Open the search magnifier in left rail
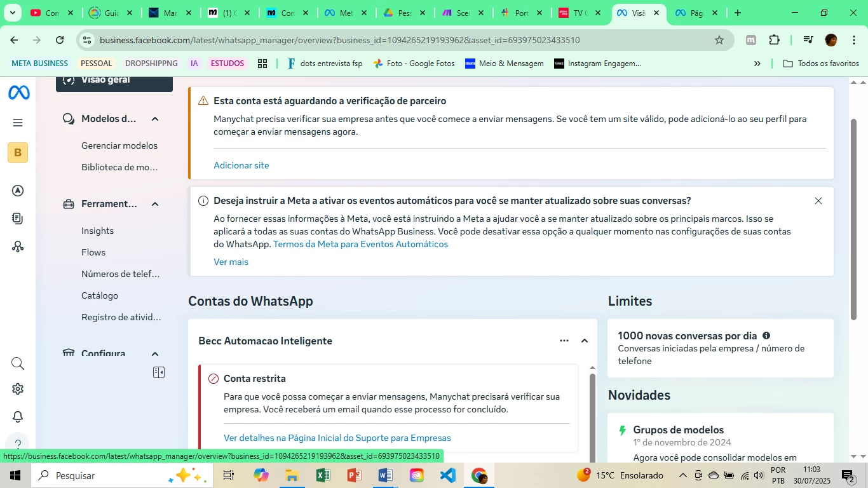Image resolution: width=868 pixels, height=488 pixels. click(x=18, y=363)
